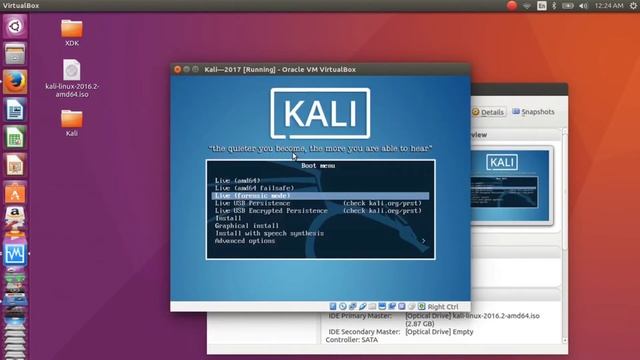This screenshot has height=360, width=640.
Task: Open the network adapter indicator in VM status bar
Action: [x=353, y=307]
